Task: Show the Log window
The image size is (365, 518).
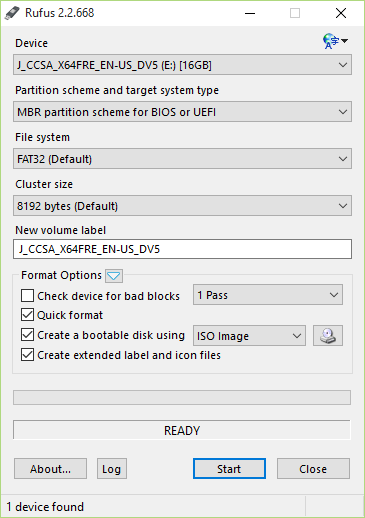Action: tap(112, 469)
